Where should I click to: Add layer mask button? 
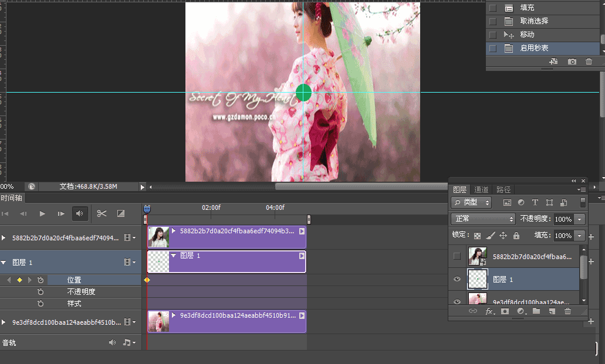(x=505, y=311)
